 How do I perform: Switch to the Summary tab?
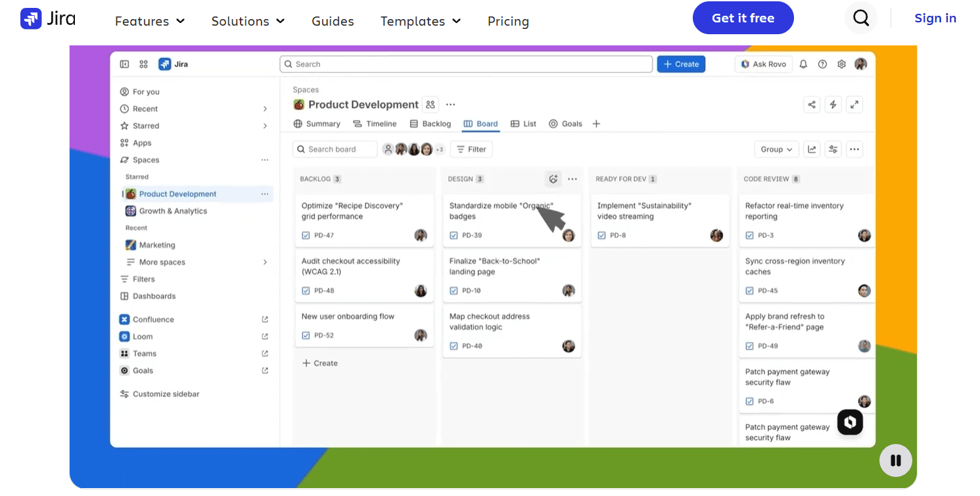point(317,124)
